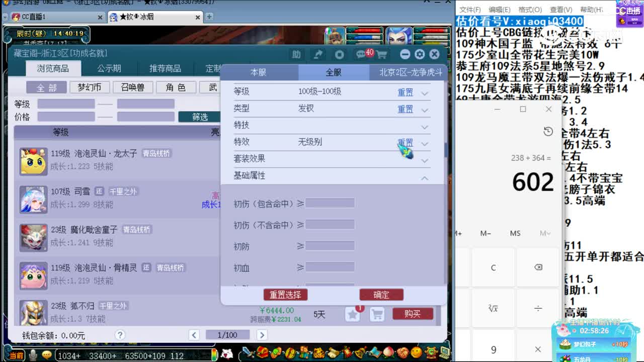Reset the 类型 filter via 重置 link
This screenshot has height=362, width=644.
coord(406,109)
